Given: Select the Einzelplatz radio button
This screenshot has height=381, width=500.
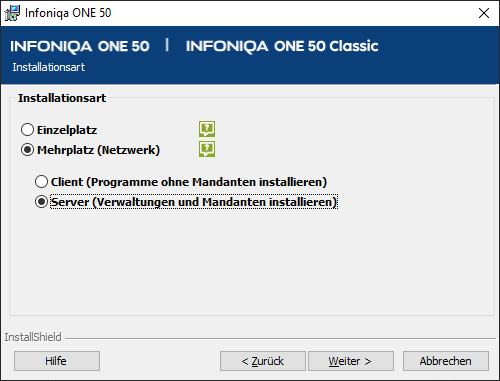Looking at the screenshot, I should [27, 130].
